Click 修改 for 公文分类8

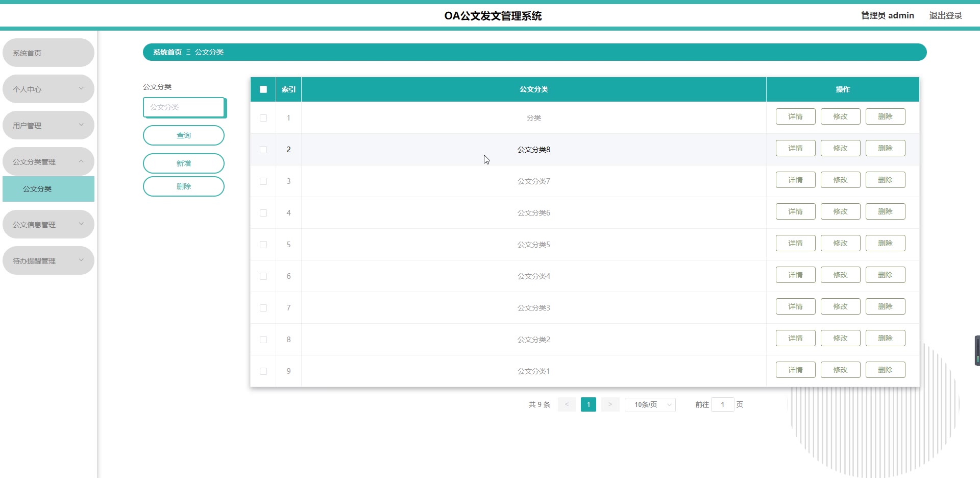pyautogui.click(x=841, y=148)
